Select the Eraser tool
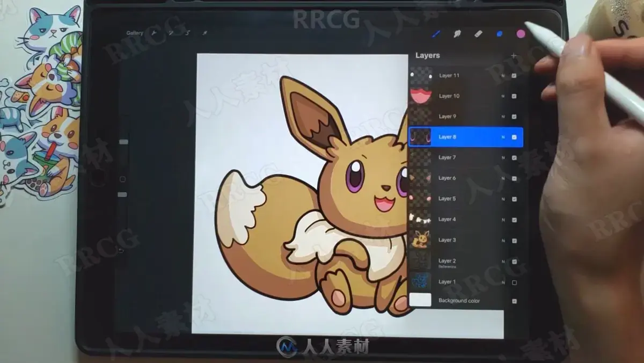 tap(479, 34)
